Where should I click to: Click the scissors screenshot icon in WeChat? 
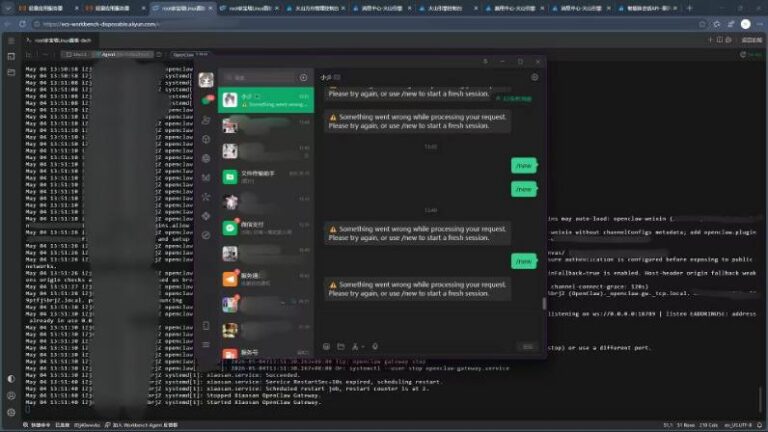pyautogui.click(x=356, y=346)
